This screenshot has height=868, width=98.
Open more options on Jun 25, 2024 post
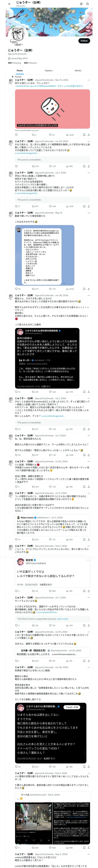(x=89, y=141)
